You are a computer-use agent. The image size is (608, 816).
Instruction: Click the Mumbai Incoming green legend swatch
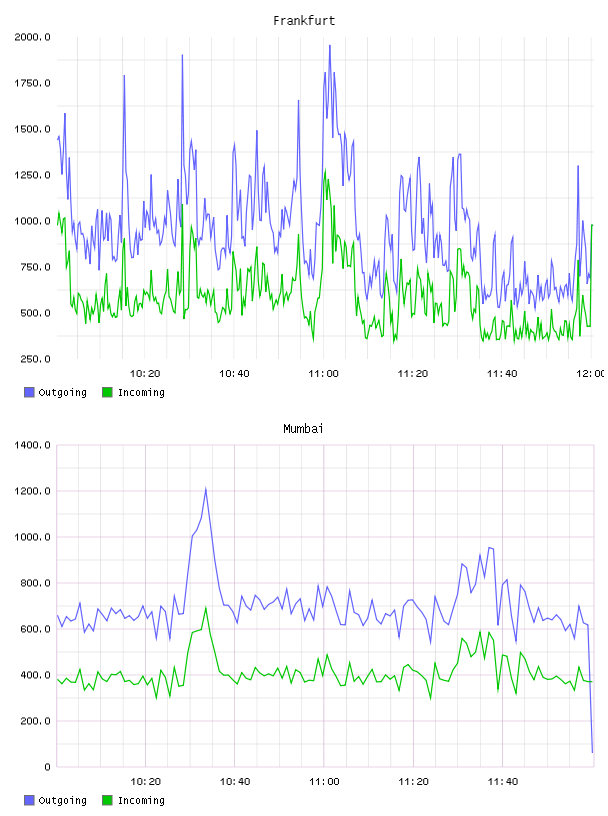click(x=107, y=800)
